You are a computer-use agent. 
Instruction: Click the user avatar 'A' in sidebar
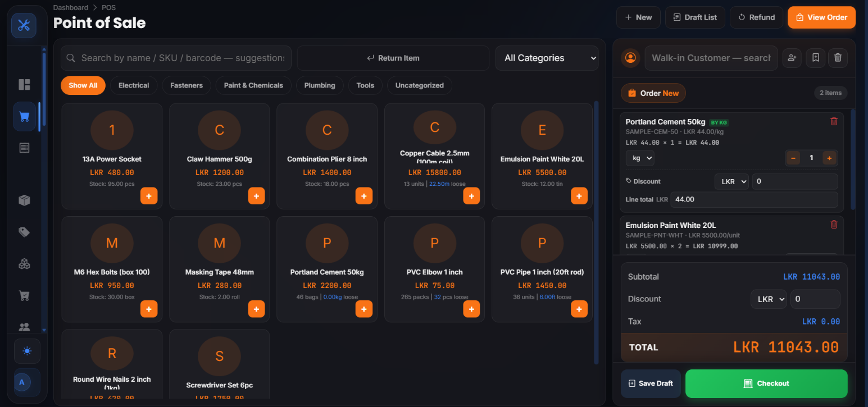coord(22,382)
